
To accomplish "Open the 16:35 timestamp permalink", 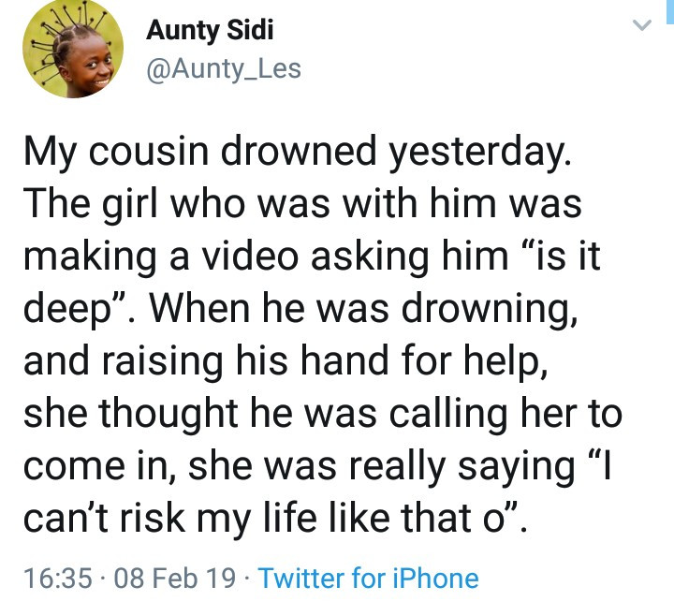I will pyautogui.click(x=58, y=578).
